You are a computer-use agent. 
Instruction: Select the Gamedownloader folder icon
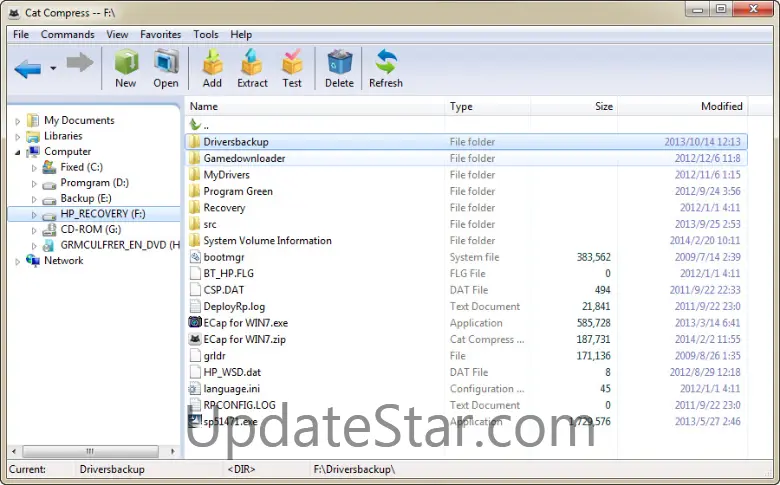pos(195,158)
